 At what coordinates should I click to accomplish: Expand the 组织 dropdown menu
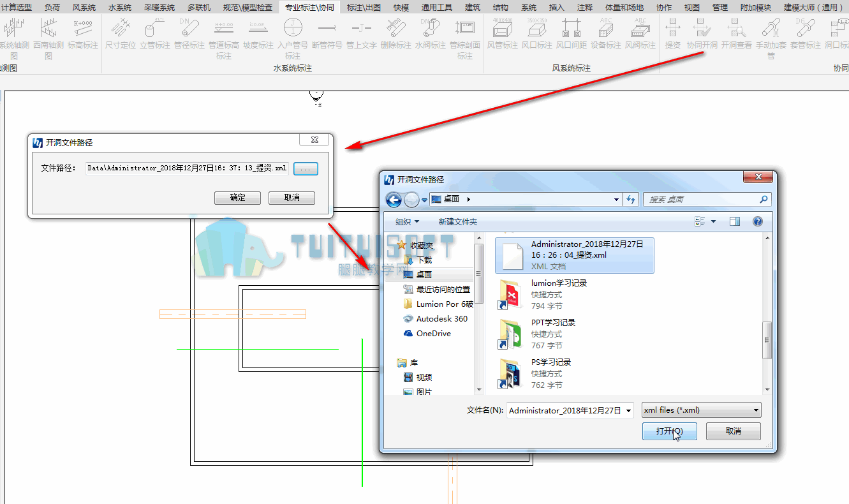pos(408,222)
